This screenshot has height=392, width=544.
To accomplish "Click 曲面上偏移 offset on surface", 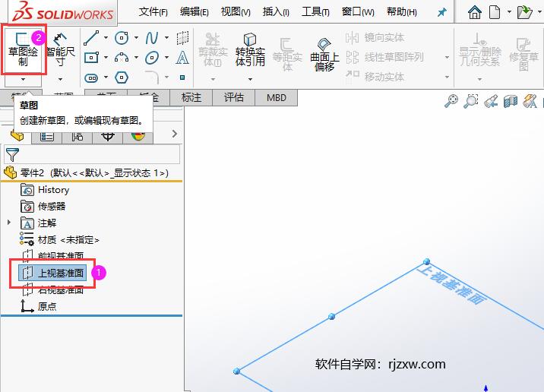I will (x=324, y=54).
